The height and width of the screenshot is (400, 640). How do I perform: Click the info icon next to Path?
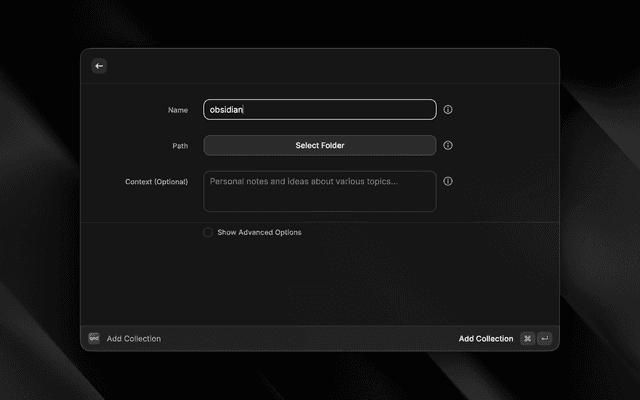(448, 145)
